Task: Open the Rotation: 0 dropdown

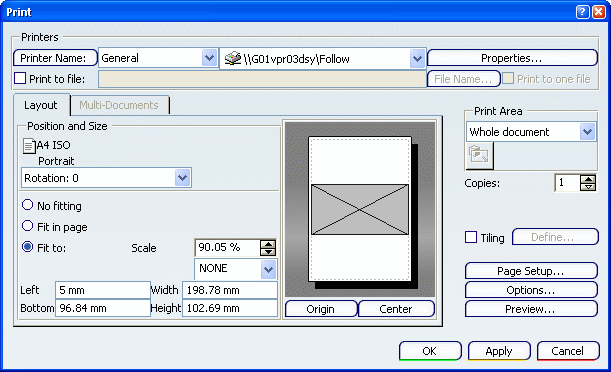Action: (182, 178)
